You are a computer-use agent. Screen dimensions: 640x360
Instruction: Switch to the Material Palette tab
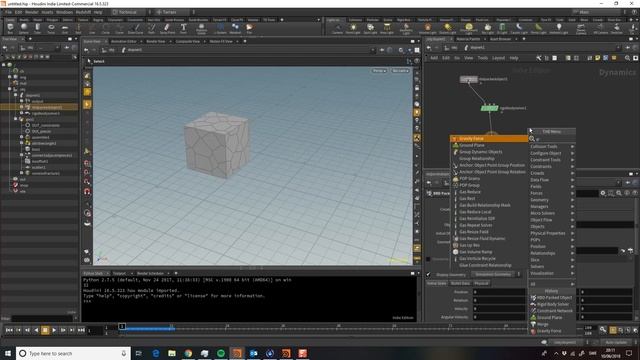[x=468, y=39]
